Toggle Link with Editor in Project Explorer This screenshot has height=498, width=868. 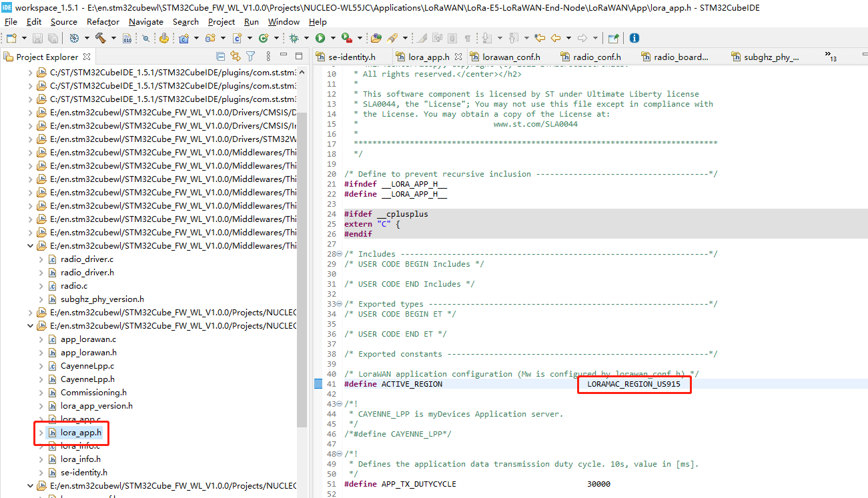pyautogui.click(x=236, y=57)
